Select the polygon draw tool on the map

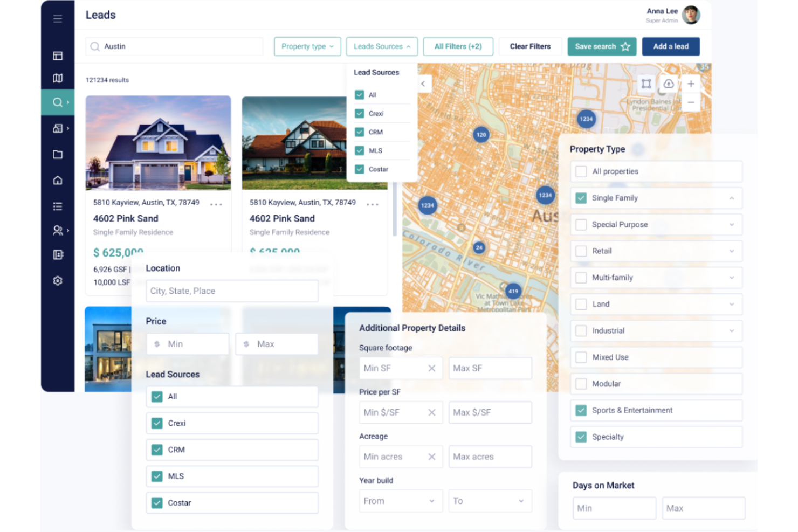(x=645, y=84)
